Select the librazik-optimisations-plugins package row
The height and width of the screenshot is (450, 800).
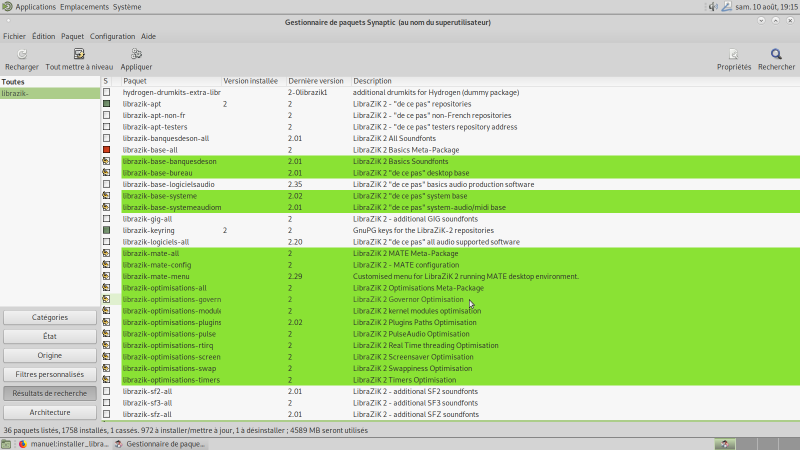(451, 322)
